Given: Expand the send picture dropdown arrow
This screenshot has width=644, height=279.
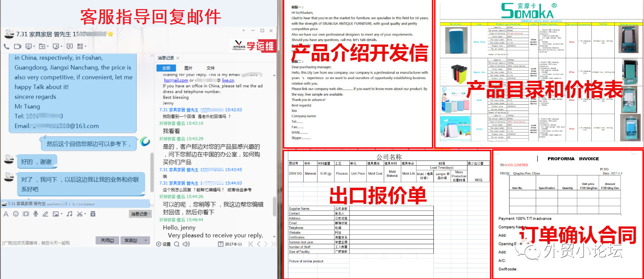Looking at the screenshot, I should 61,214.
